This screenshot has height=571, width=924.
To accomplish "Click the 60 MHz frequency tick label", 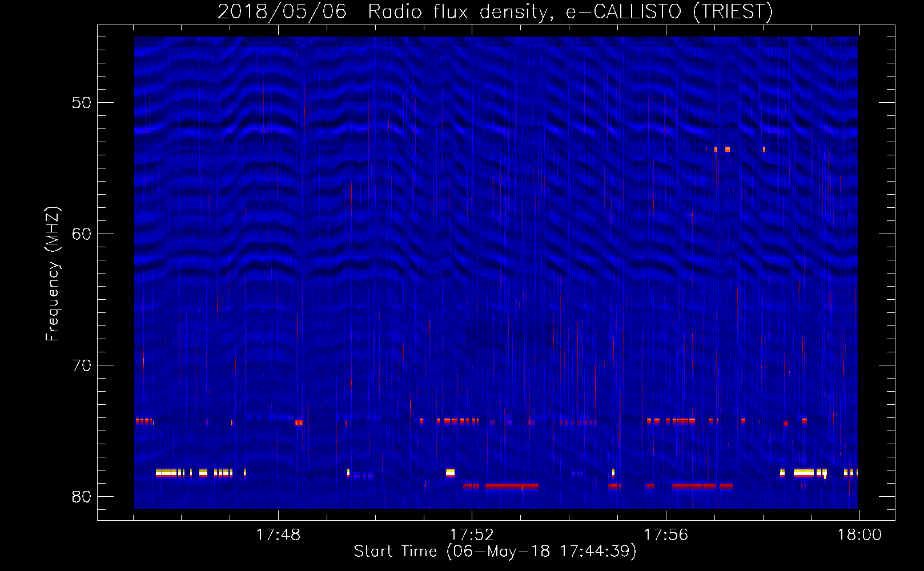I will point(82,234).
